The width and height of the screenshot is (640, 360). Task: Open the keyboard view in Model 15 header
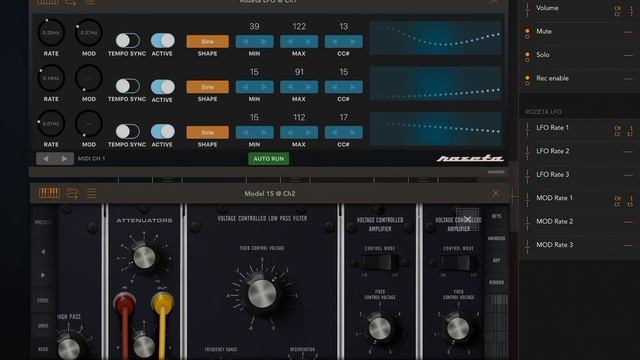point(49,193)
